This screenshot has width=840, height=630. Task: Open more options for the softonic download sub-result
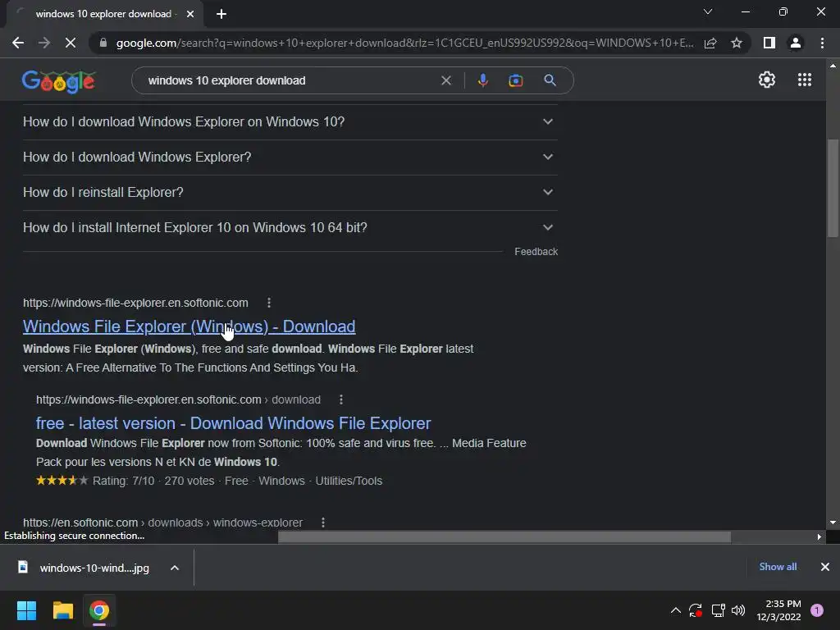click(340, 399)
